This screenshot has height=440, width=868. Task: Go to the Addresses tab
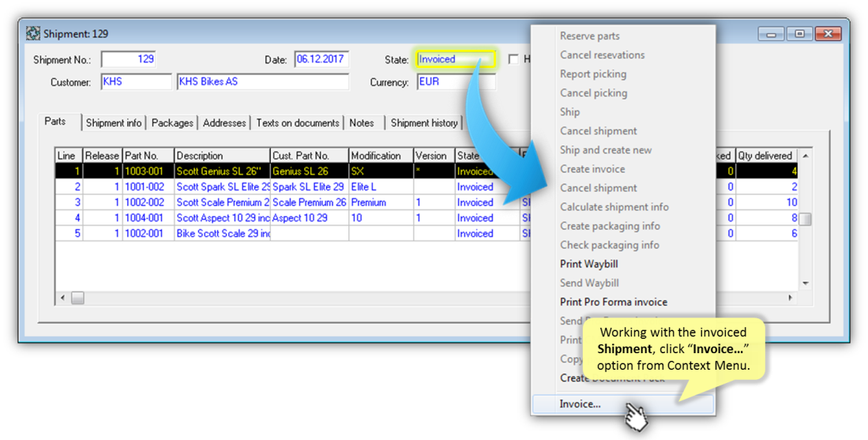click(224, 122)
